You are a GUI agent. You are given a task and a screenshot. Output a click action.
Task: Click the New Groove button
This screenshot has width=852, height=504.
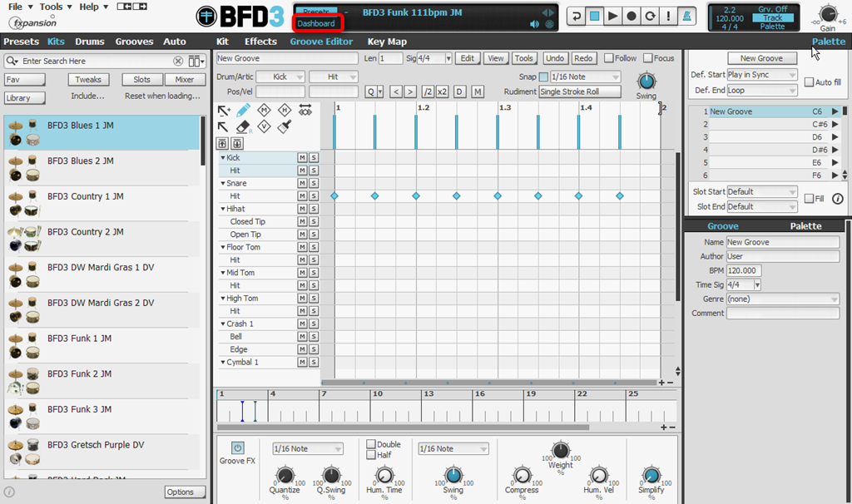(761, 57)
